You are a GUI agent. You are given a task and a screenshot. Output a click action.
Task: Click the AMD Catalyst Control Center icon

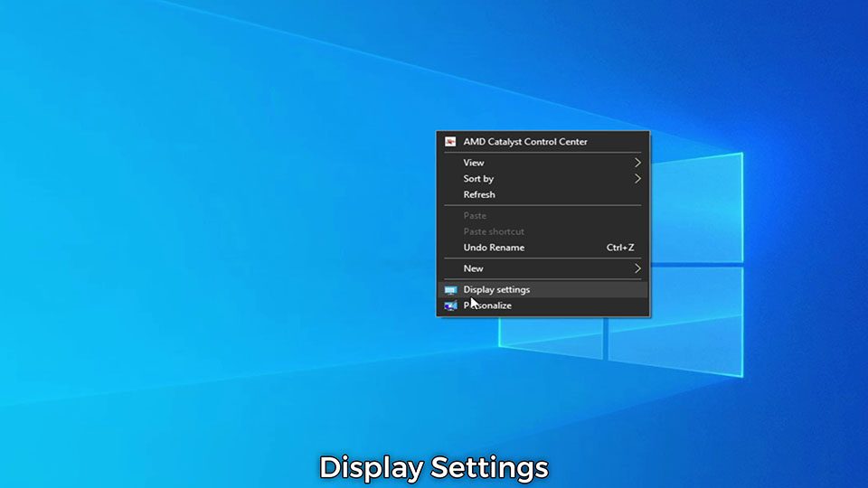[450, 142]
